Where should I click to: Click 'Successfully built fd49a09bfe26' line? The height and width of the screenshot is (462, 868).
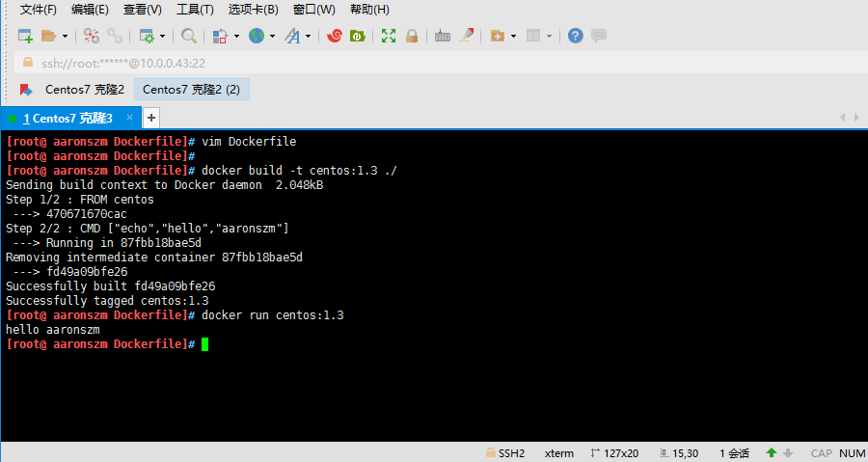[x=110, y=286]
